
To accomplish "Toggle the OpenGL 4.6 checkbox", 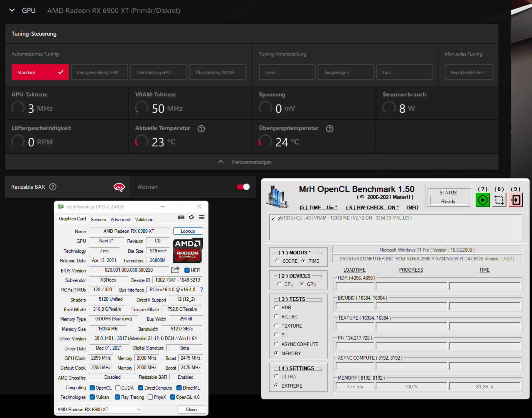I will click(172, 397).
